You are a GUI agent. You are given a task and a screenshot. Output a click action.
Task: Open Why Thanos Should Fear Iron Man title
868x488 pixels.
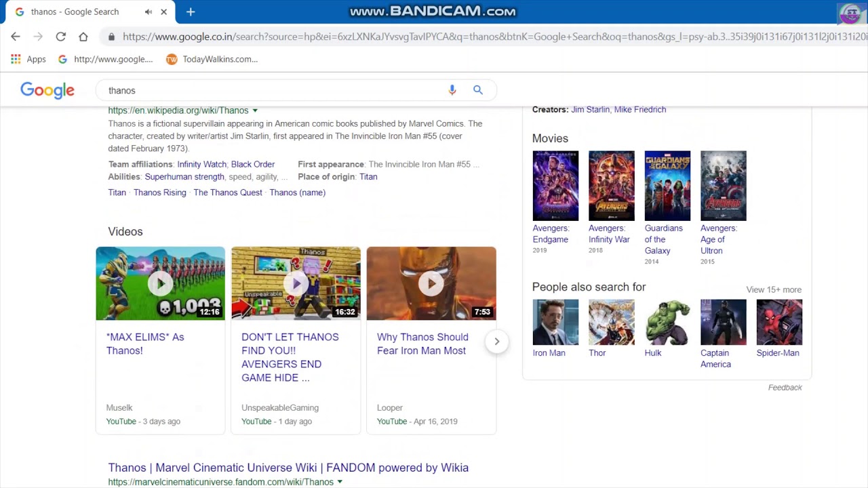click(422, 344)
